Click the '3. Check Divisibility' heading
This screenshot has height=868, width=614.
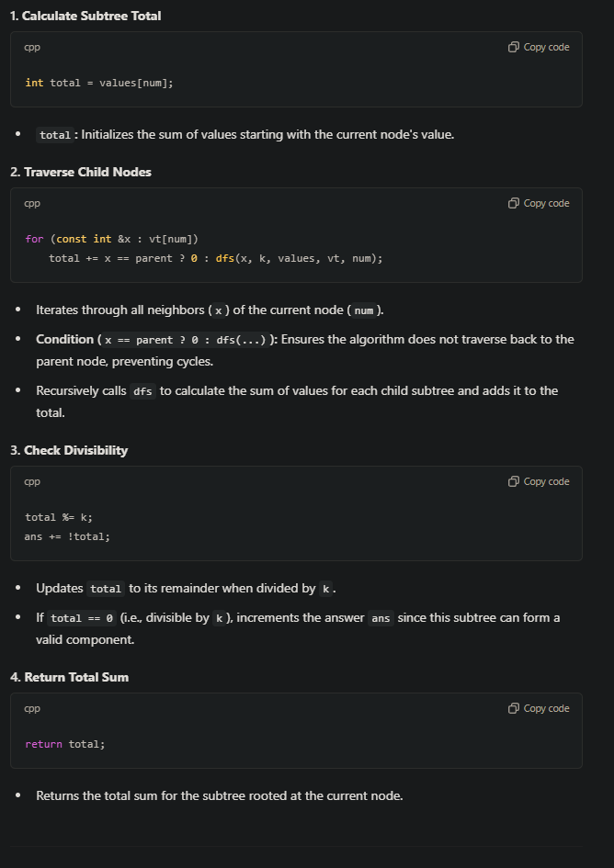click(x=69, y=450)
